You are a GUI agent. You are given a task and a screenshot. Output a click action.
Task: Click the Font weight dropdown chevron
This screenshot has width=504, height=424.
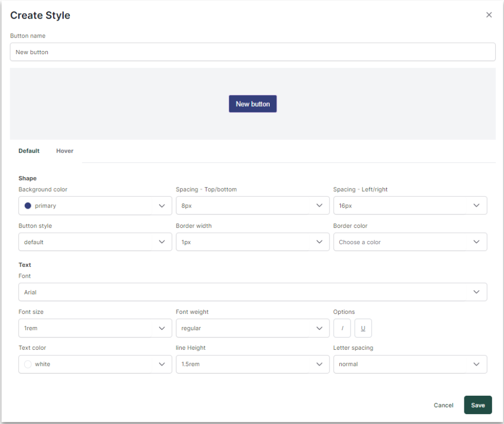(x=319, y=328)
